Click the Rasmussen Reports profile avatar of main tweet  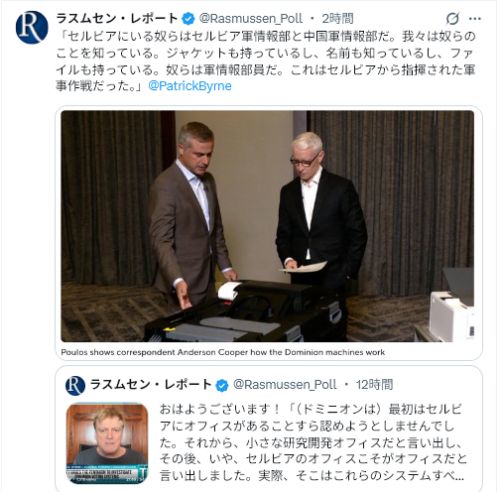pos(32,28)
